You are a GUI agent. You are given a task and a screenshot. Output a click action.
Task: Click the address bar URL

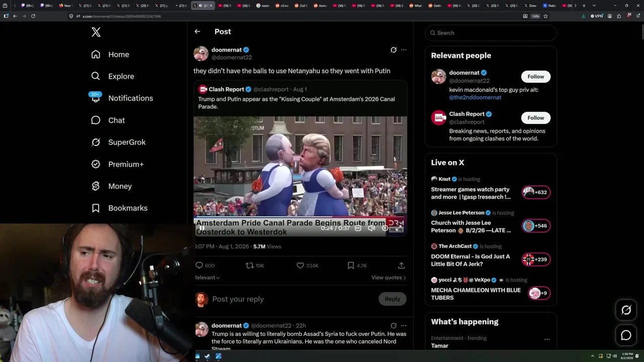pos(122,16)
